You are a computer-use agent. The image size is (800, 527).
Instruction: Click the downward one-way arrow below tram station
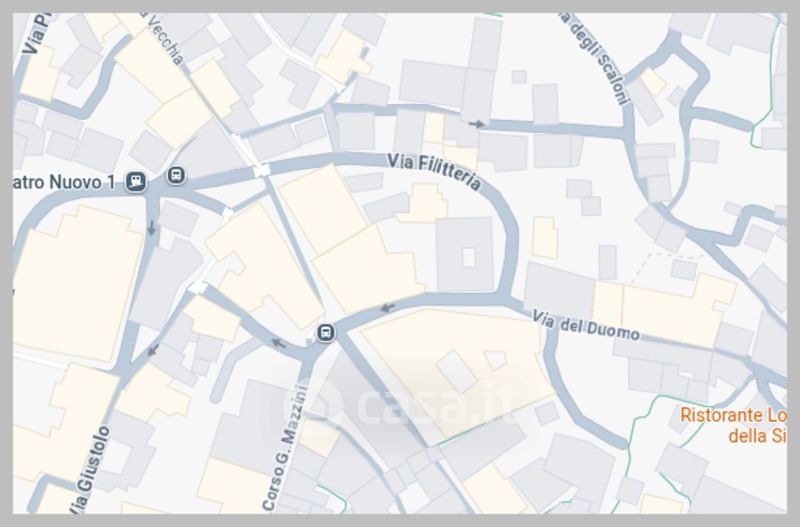151,228
